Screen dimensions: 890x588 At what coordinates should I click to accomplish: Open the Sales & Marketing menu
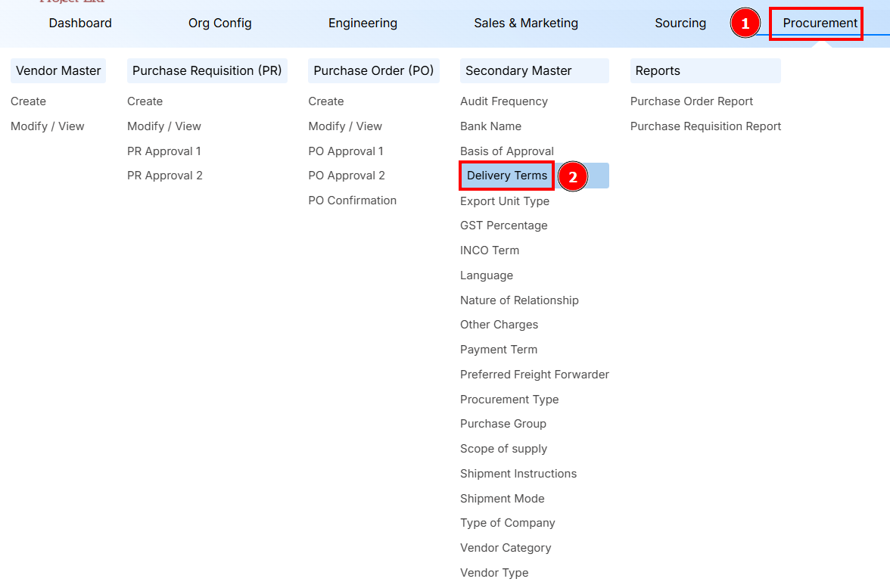click(525, 23)
